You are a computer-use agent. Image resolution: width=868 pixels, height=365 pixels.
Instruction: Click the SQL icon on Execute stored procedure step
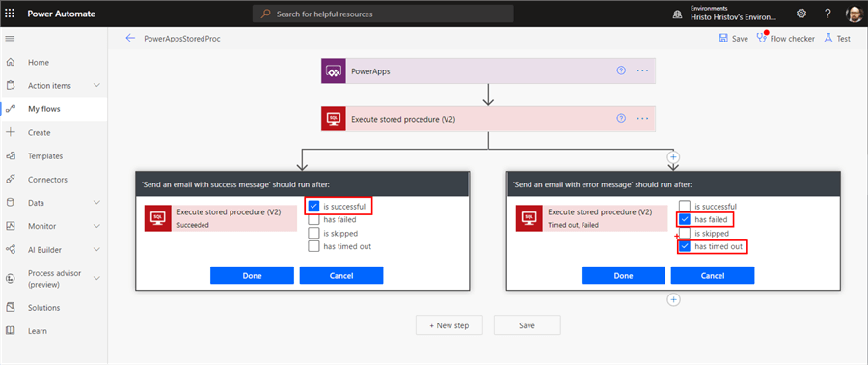click(334, 119)
